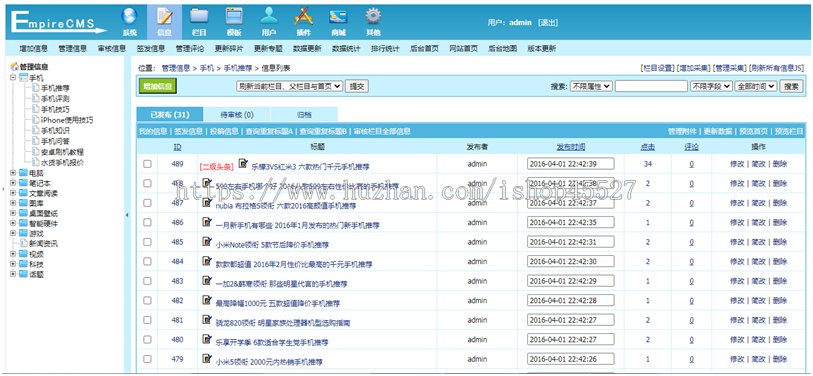Click the 提交 button

(357, 86)
